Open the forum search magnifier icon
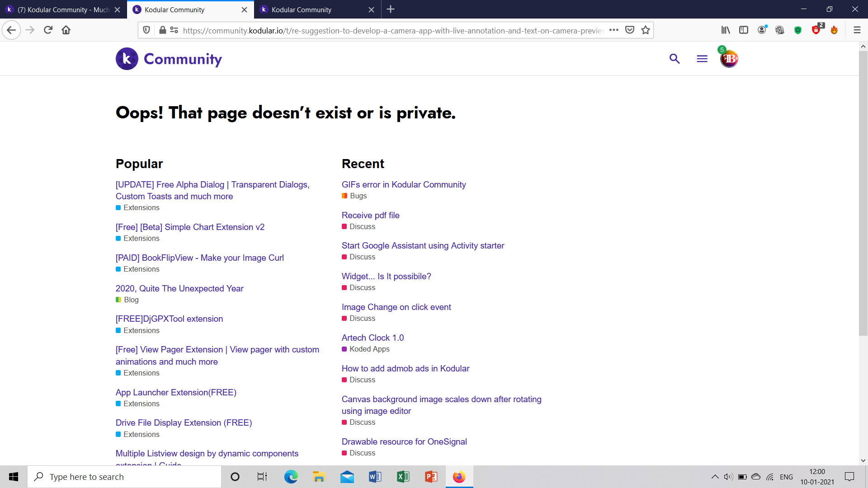 coord(675,59)
